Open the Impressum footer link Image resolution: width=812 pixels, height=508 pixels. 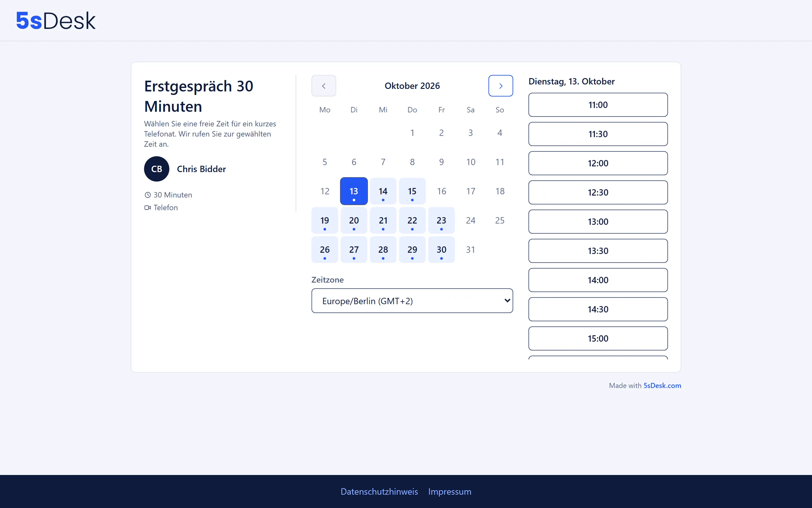[450, 491]
